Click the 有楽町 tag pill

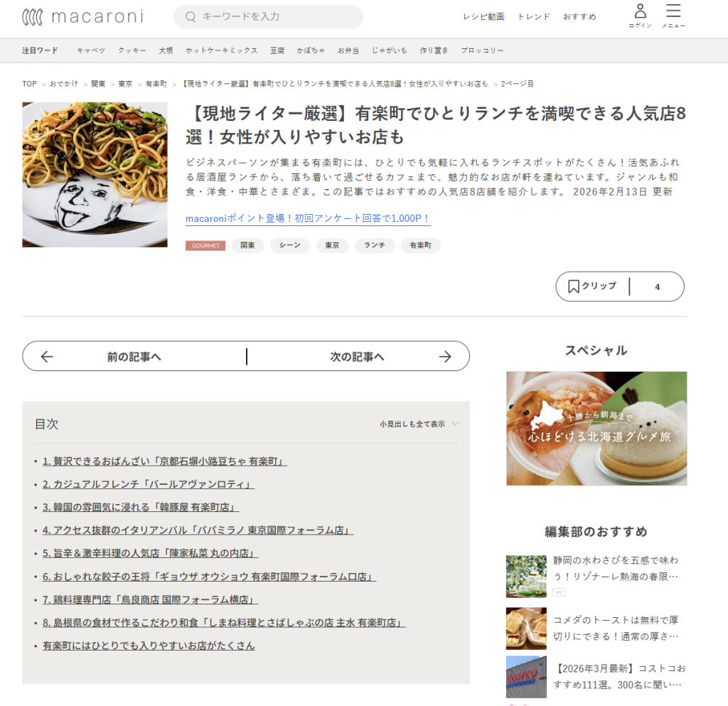pos(420,246)
